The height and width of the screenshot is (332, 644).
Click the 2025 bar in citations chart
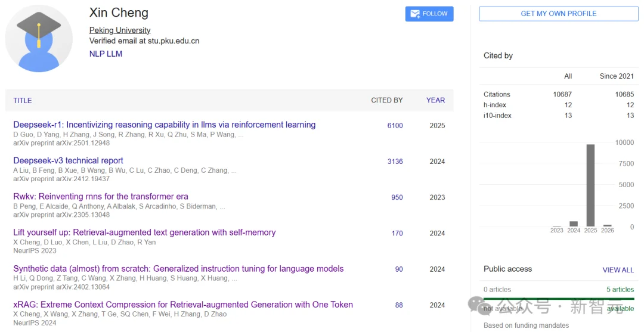coord(590,185)
